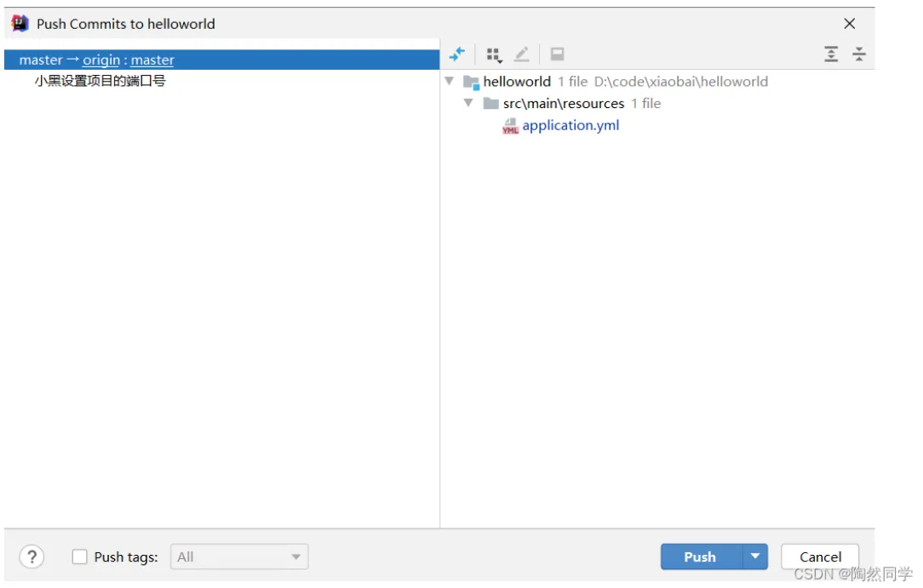This screenshot has height=588, width=923.
Task: Collapse the helloworld tree node
Action: point(449,81)
